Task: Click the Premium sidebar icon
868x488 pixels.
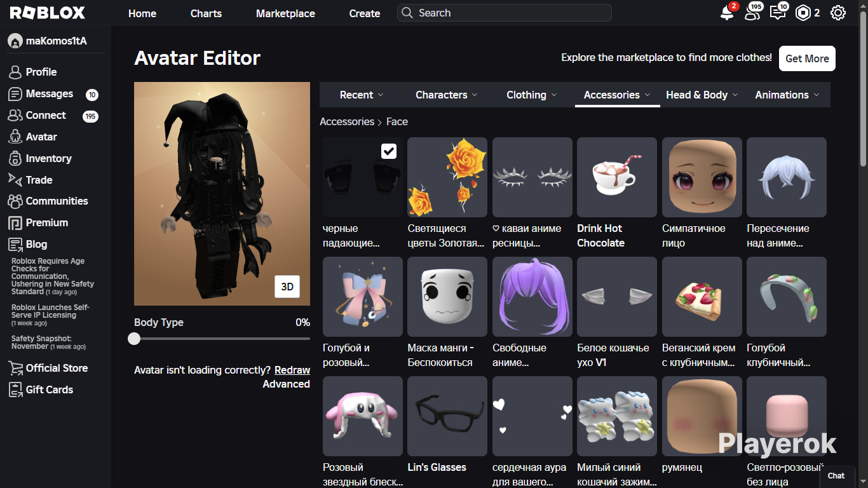Action: (15, 222)
